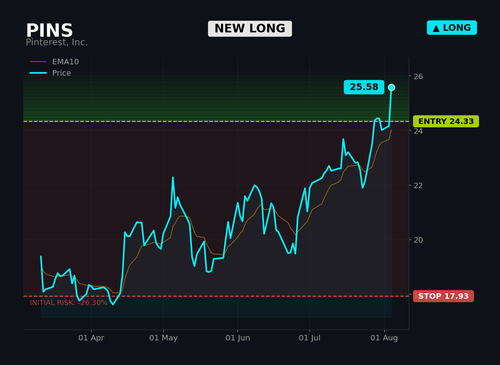
Task: Click the 20 y-axis value
Action: coord(418,240)
